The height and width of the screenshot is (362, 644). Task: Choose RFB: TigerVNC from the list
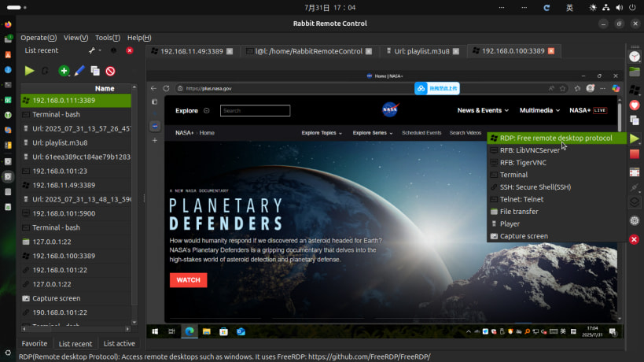point(557,162)
